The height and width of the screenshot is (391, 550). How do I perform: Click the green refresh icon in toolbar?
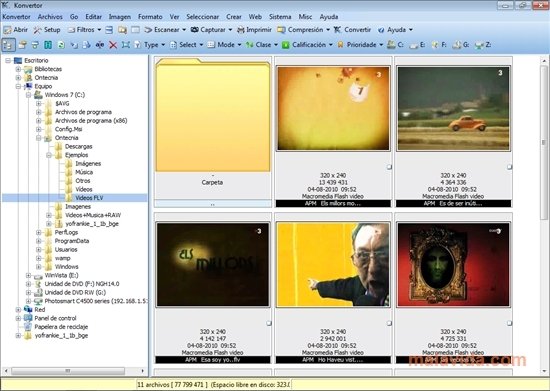click(61, 45)
